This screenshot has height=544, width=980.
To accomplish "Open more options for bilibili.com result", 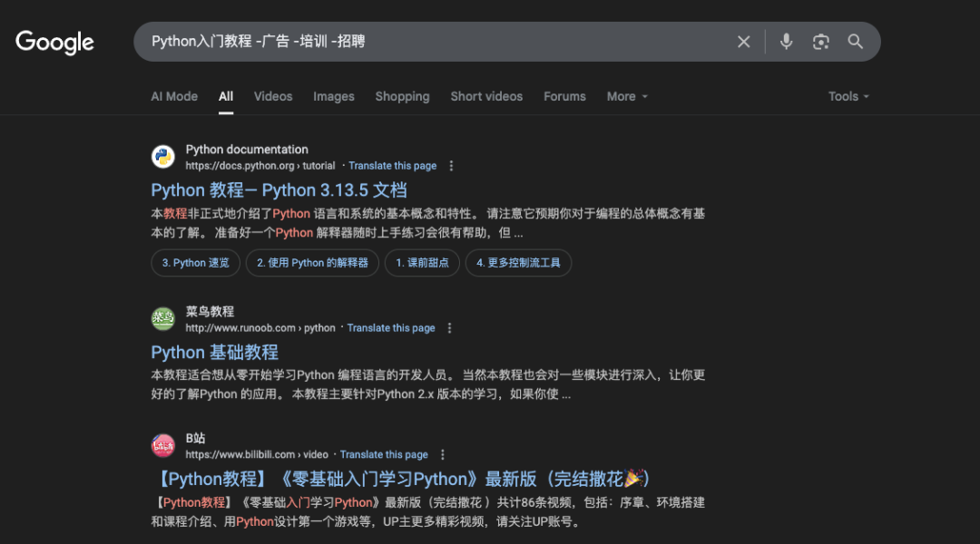I will click(x=443, y=454).
